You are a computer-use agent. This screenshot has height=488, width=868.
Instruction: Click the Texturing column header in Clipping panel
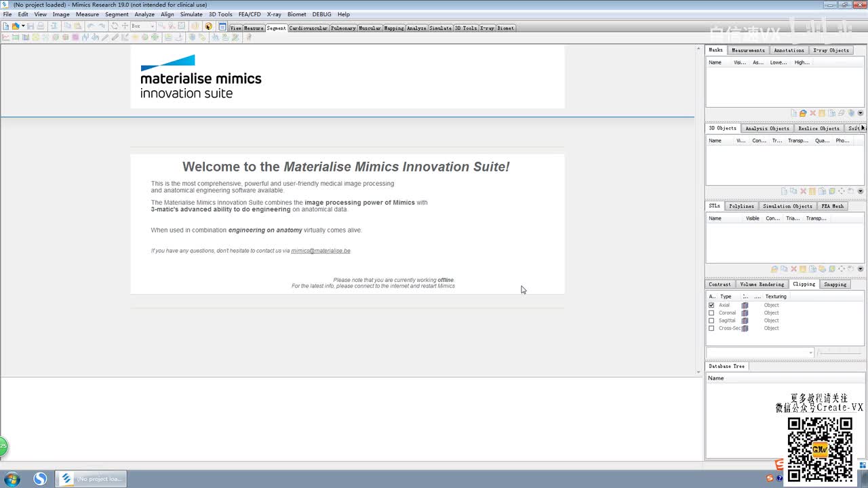tap(776, 296)
